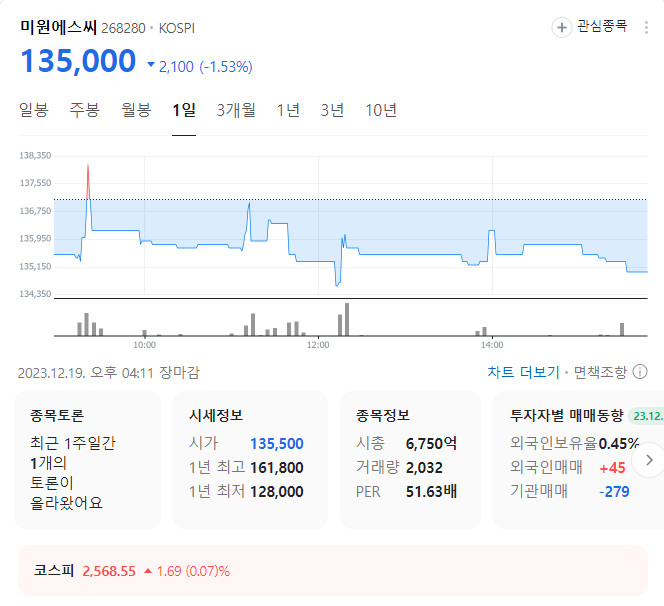Select the 1일 chart tab

coord(184,110)
